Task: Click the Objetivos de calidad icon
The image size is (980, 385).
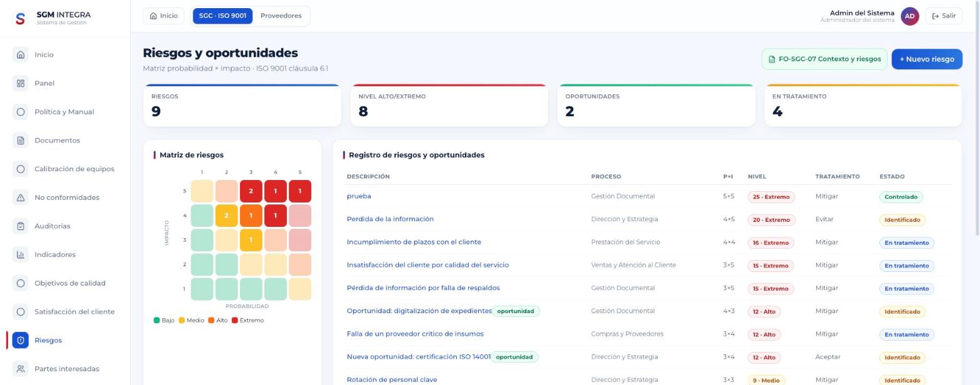Action: (21, 283)
